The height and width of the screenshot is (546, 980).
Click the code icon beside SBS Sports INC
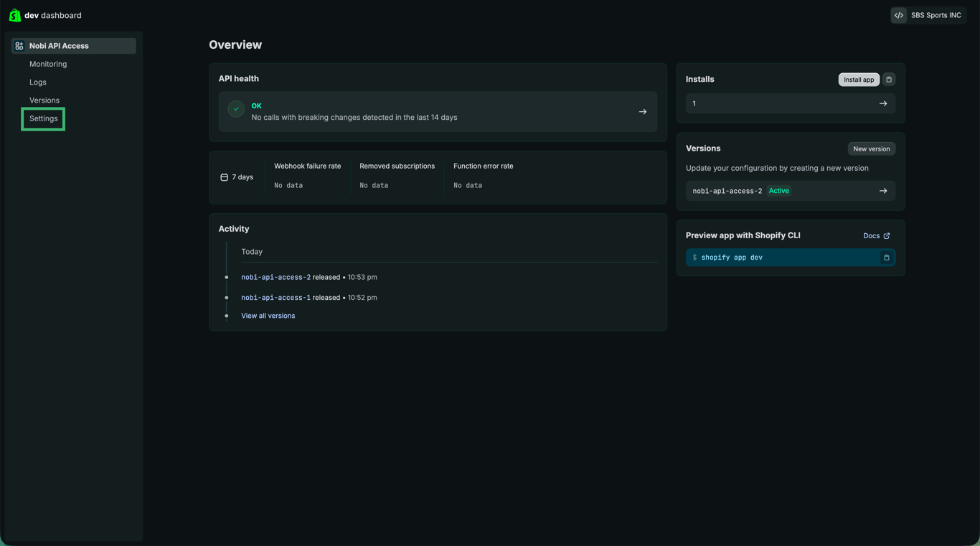click(899, 15)
